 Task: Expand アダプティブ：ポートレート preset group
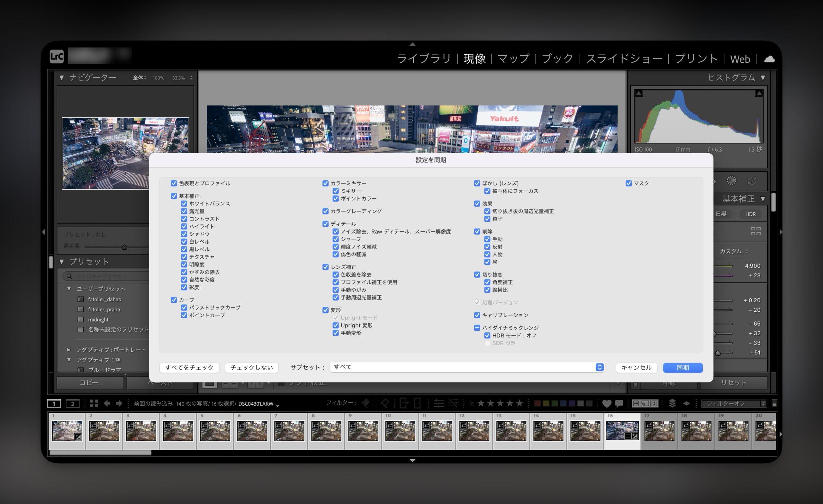coord(69,350)
